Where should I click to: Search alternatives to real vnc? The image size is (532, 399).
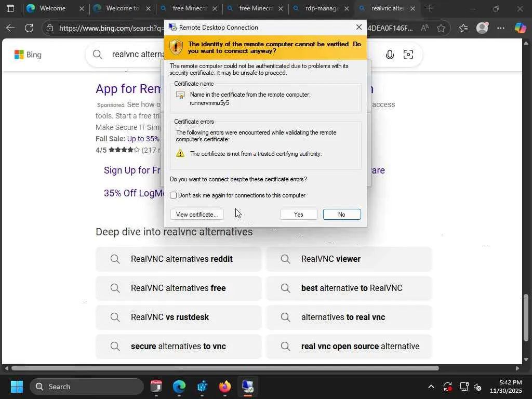coord(349,317)
